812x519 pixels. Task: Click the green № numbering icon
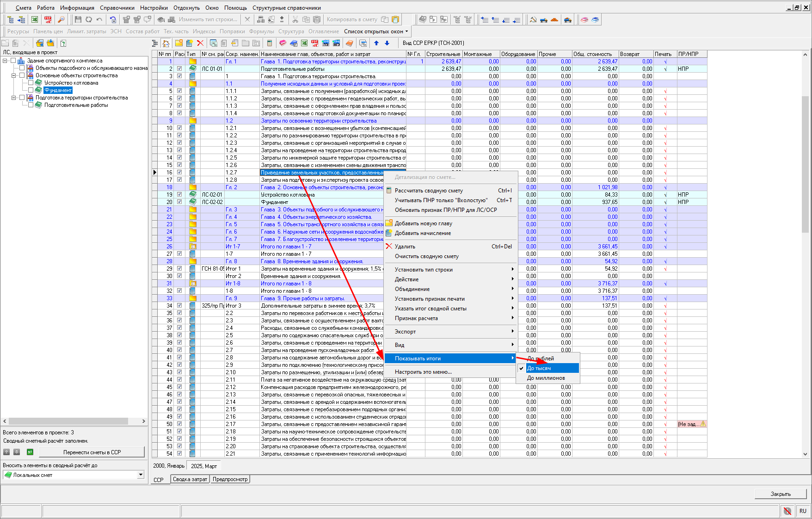[x=30, y=452]
